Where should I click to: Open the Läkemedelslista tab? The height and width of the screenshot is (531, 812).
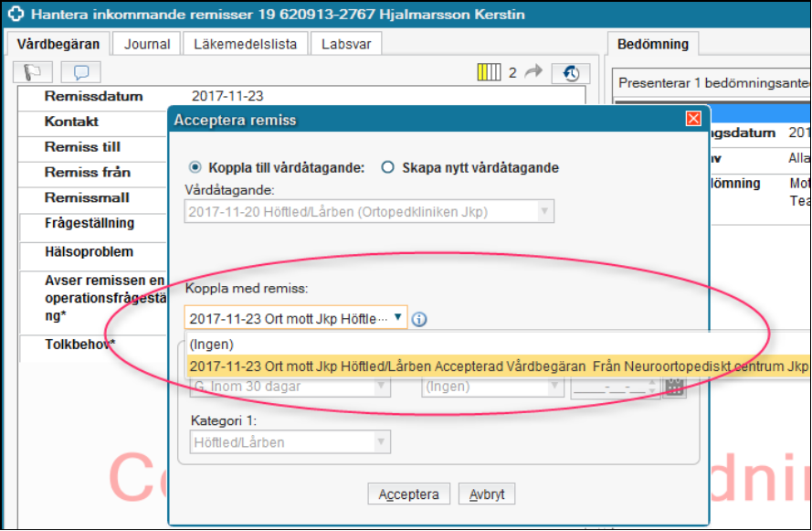[244, 44]
